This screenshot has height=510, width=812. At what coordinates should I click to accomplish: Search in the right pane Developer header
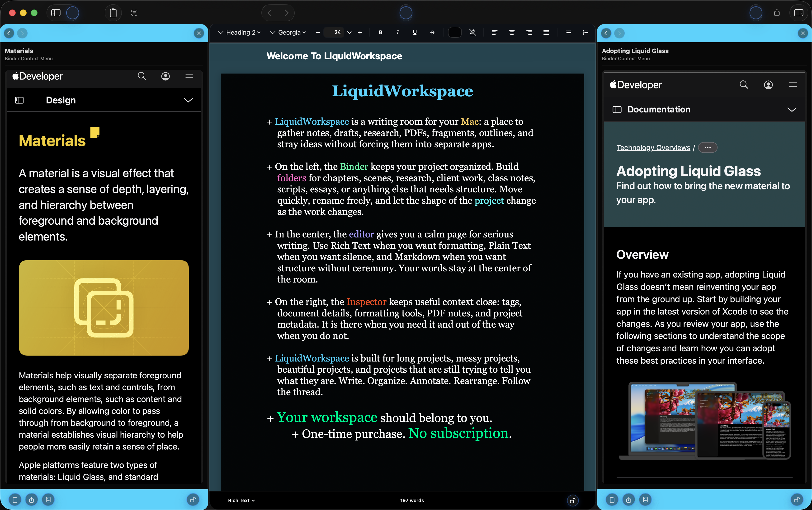(x=744, y=84)
